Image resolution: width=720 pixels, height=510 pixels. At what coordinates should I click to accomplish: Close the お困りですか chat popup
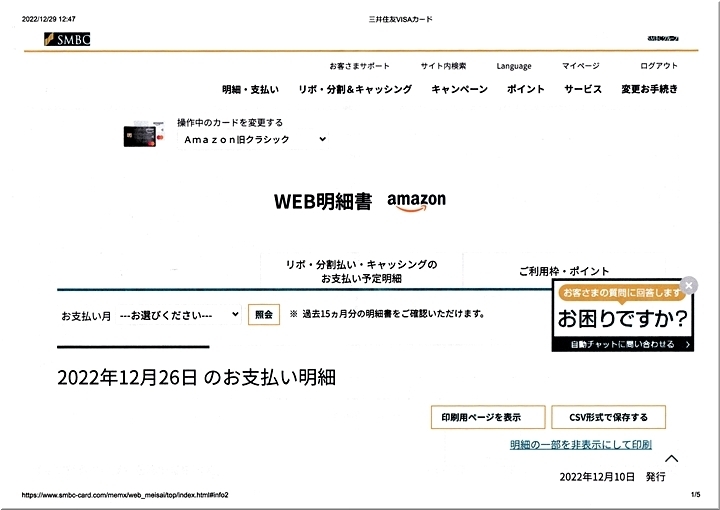click(x=688, y=286)
